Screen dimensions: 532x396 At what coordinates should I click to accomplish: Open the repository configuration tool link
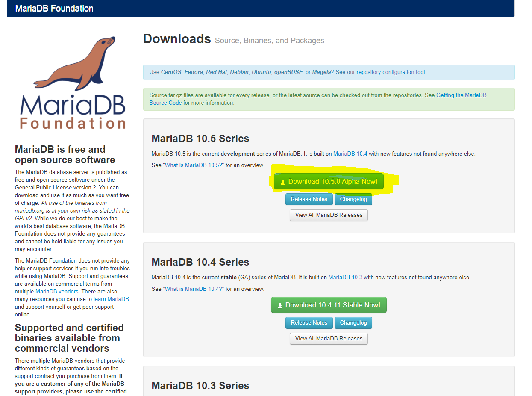(391, 72)
